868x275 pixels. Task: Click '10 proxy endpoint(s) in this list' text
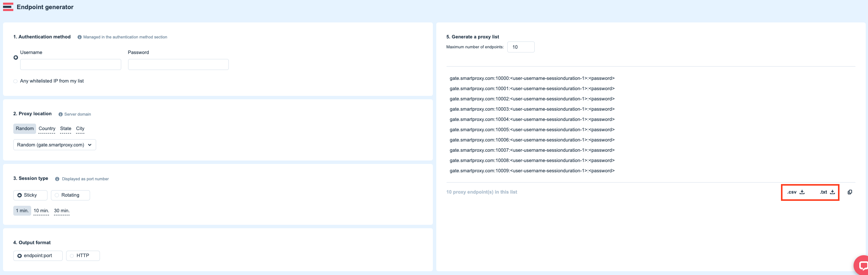(482, 192)
